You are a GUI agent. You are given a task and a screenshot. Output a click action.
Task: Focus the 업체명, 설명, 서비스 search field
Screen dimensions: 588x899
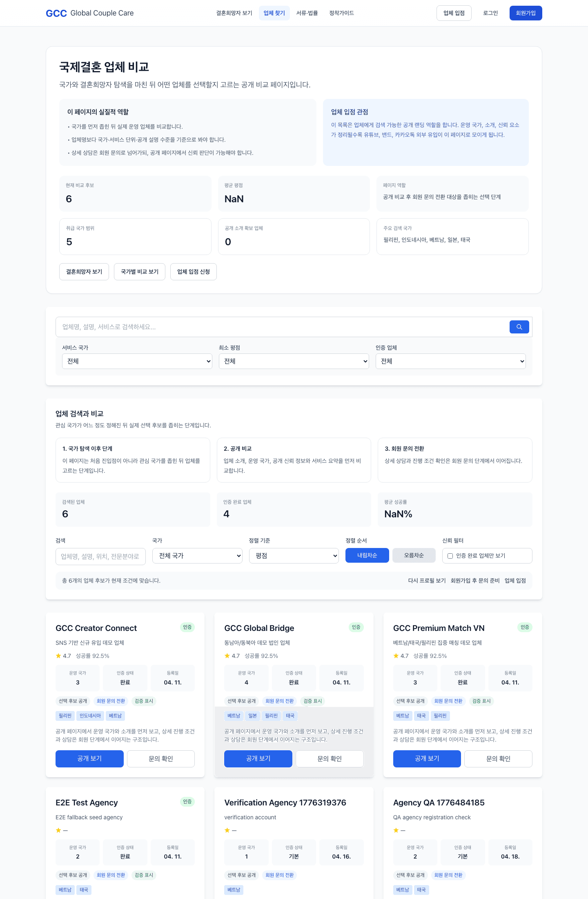[282, 327]
